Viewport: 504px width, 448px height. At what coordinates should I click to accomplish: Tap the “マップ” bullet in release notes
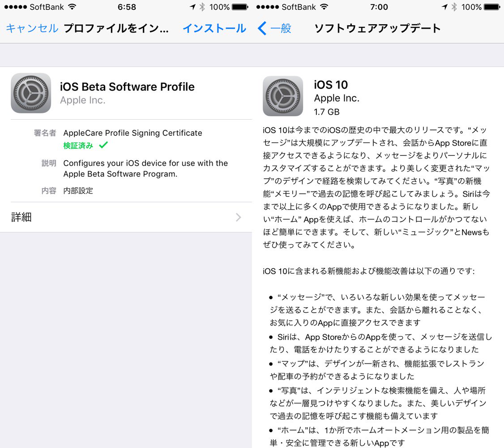(377, 370)
